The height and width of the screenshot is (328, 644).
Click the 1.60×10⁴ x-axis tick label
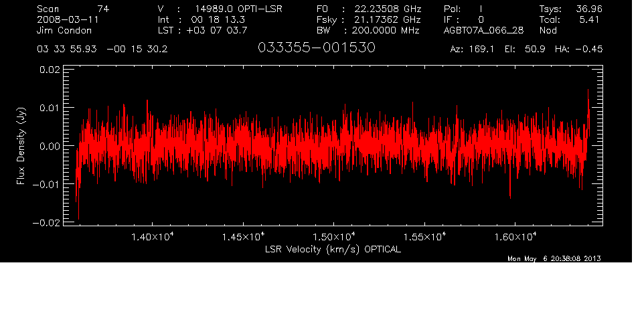pos(515,237)
